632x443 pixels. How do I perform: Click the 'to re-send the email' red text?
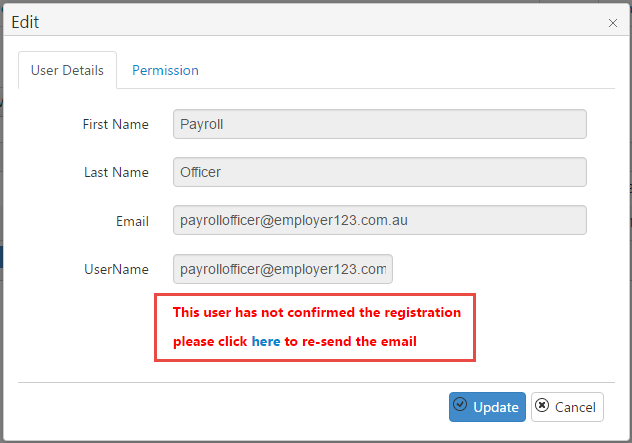(x=350, y=341)
